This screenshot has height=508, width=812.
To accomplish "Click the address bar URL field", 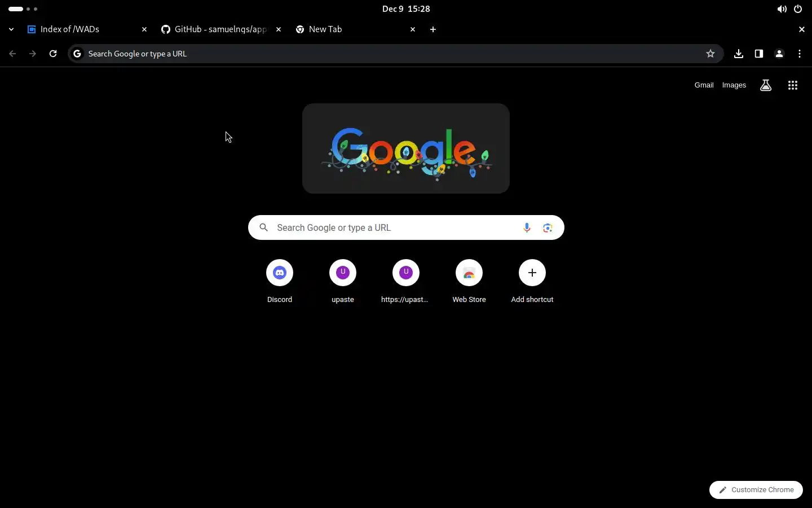I will click(x=395, y=54).
